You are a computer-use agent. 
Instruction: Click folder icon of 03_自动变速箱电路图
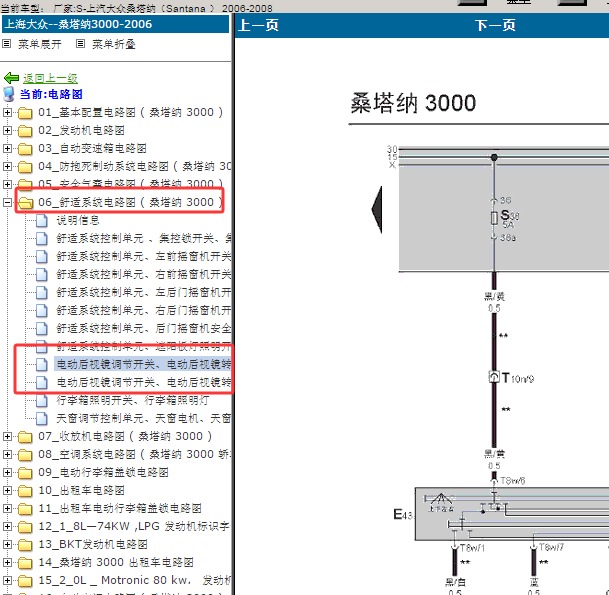(25, 148)
